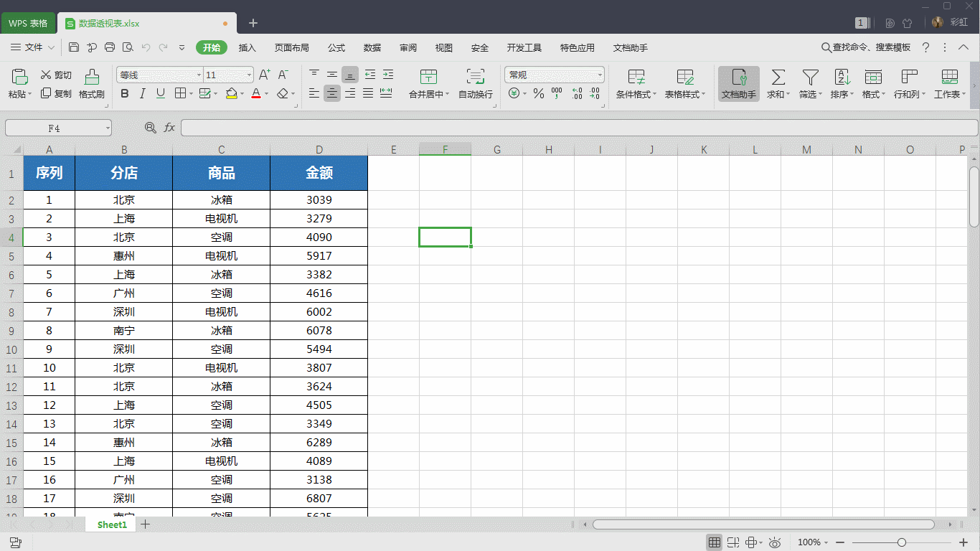Open the 文档助手 document assistant
Image resolution: width=980 pixels, height=551 pixels.
click(x=738, y=84)
